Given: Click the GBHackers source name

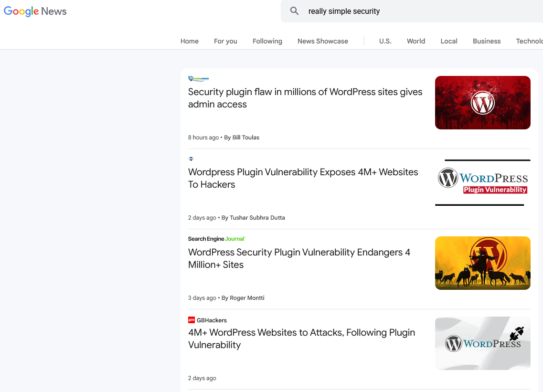Looking at the screenshot, I should coord(212,320).
